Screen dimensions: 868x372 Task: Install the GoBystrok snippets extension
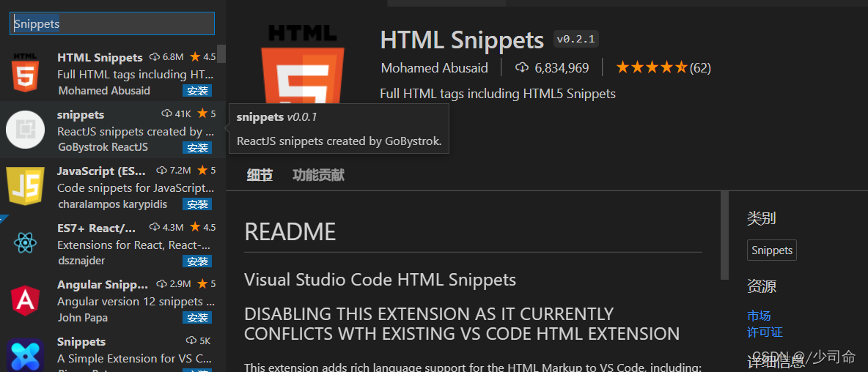(197, 148)
